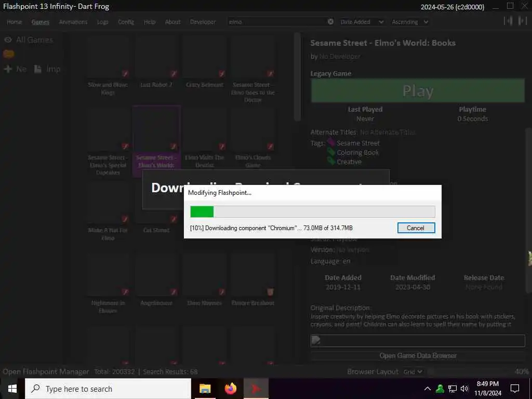Click Flash platform icon on Last Robot 2

[x=174, y=74]
